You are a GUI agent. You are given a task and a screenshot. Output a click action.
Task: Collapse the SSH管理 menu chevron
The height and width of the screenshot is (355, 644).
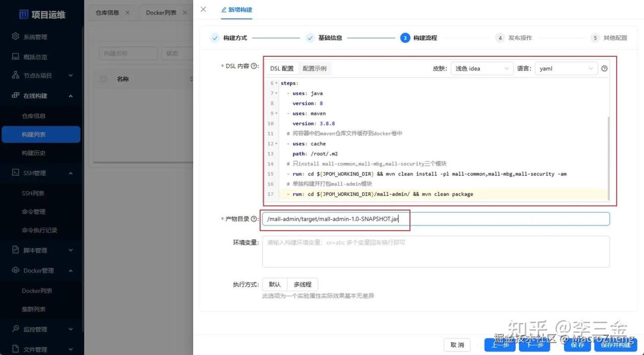pyautogui.click(x=70, y=173)
